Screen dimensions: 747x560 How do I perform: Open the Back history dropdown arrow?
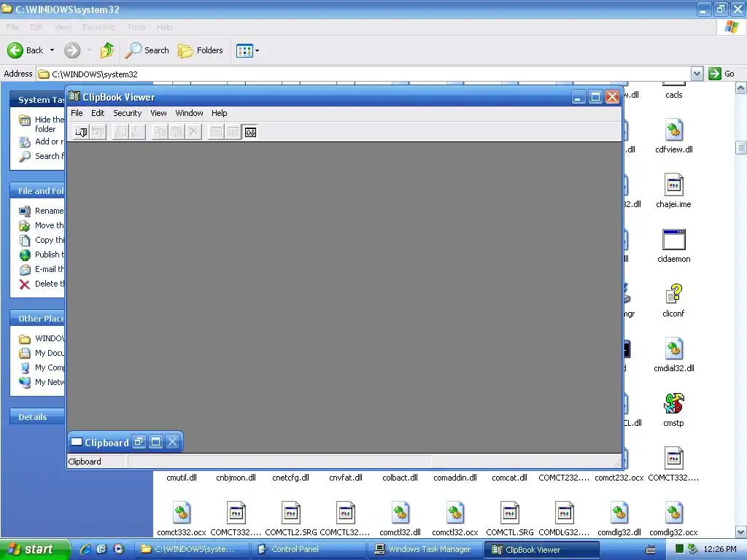click(x=52, y=50)
